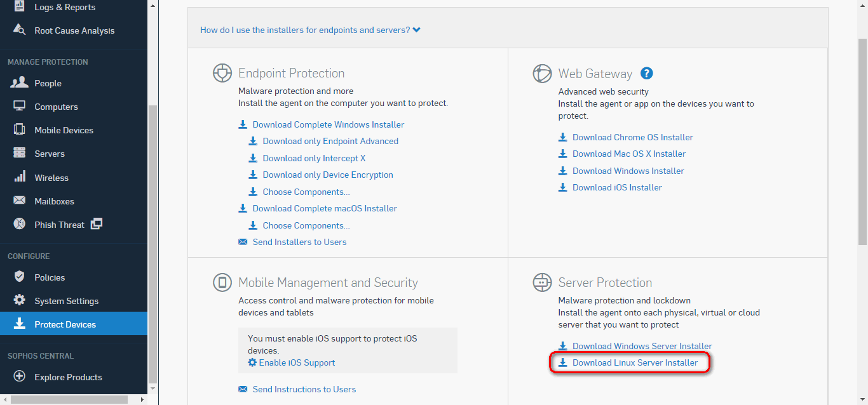
Task: Click the page vertical scrollbar thumb
Action: click(862, 141)
